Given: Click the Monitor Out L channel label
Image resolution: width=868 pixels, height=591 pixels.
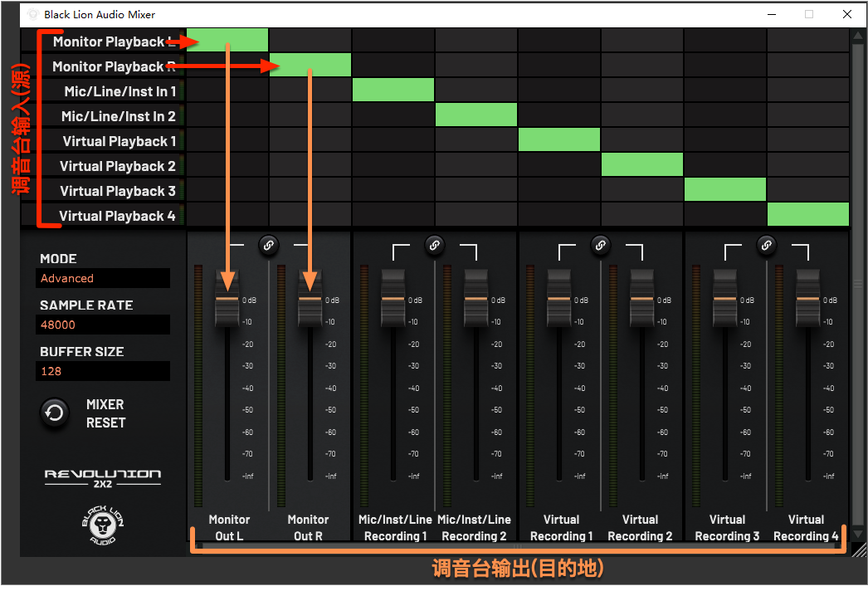Looking at the screenshot, I should point(229,527).
